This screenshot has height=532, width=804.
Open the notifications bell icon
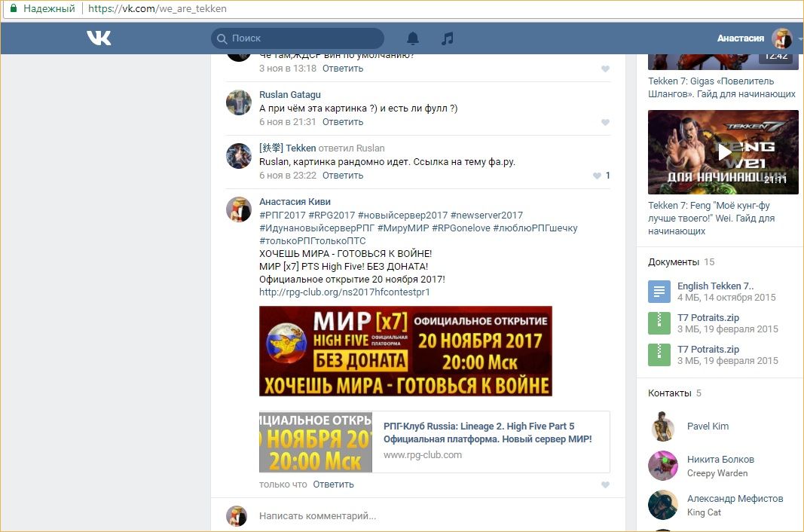pyautogui.click(x=413, y=38)
